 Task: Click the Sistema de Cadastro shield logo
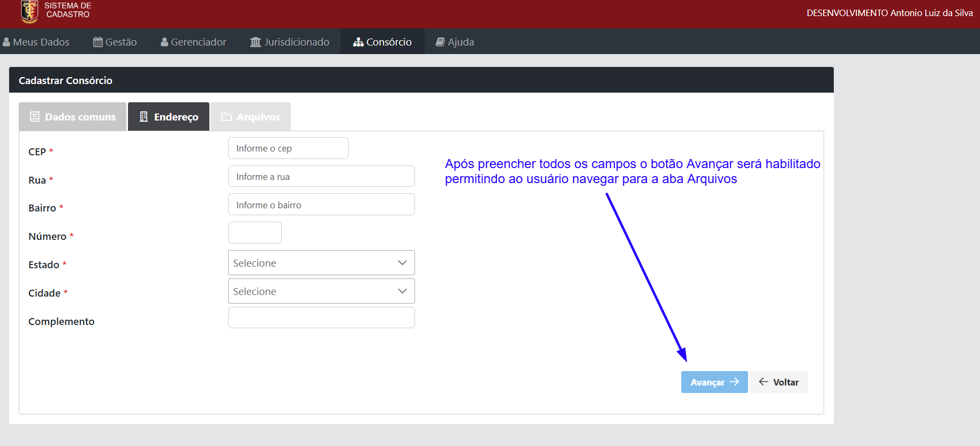click(x=29, y=11)
